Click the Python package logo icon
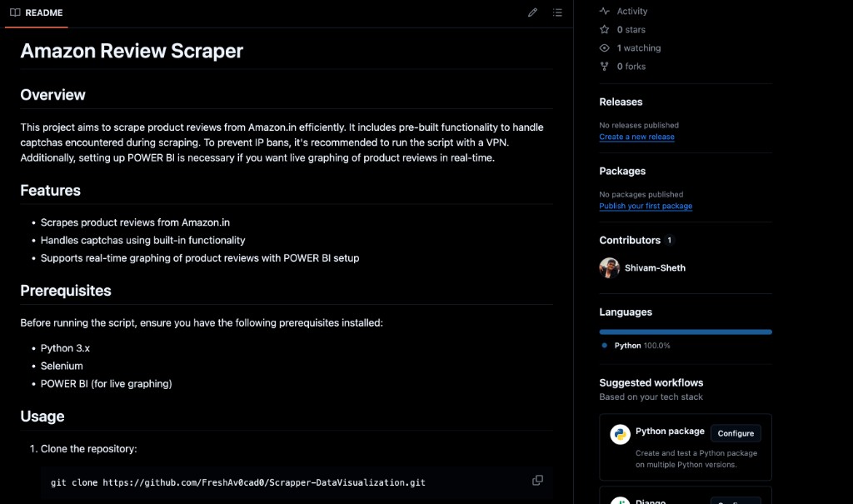Screen dimensions: 853x504 coord(620,434)
